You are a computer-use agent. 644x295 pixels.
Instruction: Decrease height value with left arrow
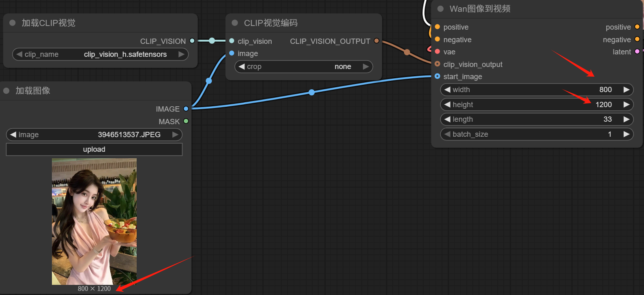(447, 105)
